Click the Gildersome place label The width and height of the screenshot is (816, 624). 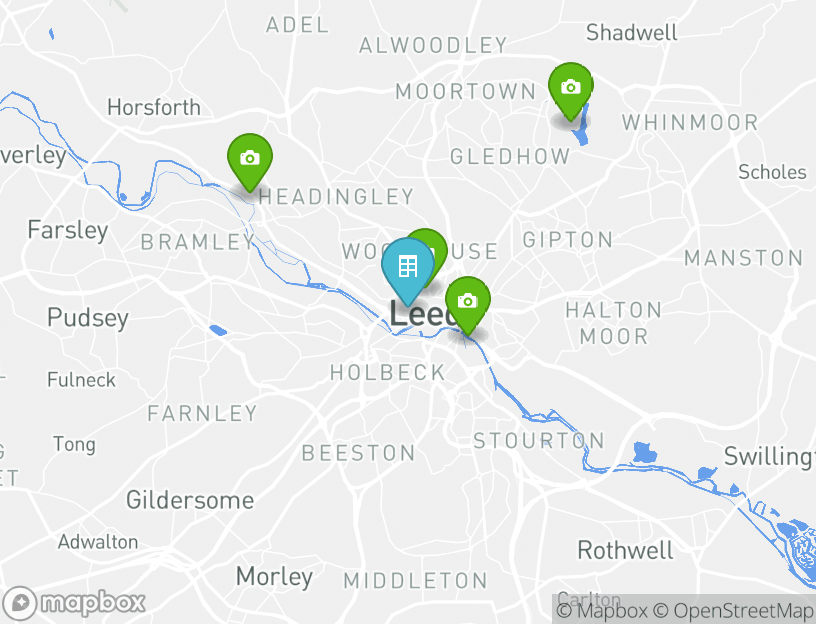[190, 499]
